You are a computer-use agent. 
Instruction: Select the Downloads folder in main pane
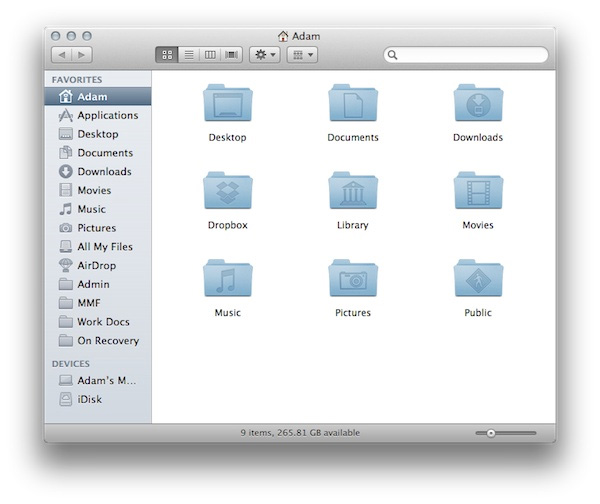(x=477, y=103)
